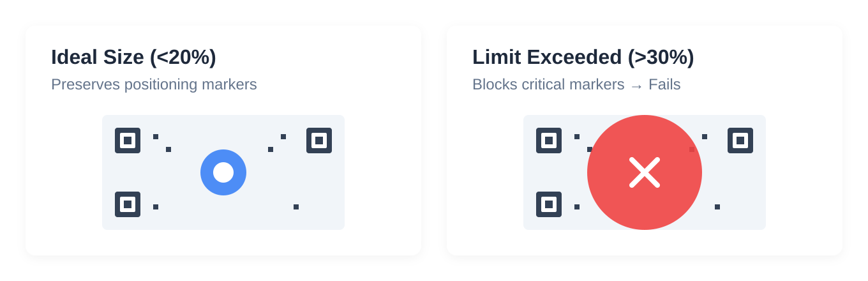The image size is (868, 281).
Task: Click the "Blocks critical markers" subtitle text
Action: 548,84
